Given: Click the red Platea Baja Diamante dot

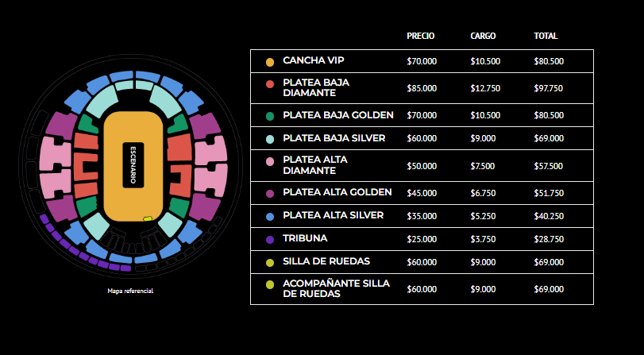Looking at the screenshot, I should click(270, 84).
